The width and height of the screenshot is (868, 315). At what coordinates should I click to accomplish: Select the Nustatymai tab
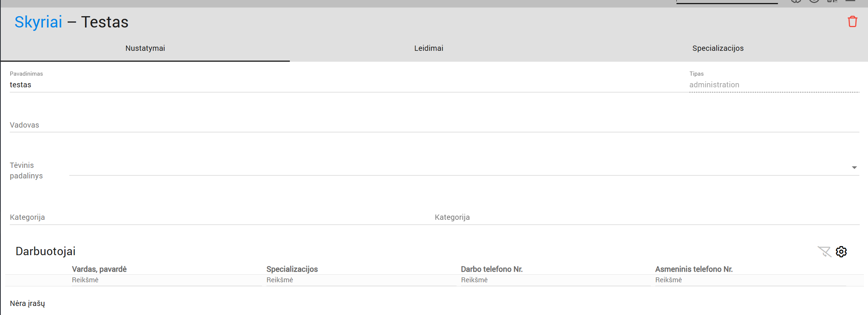(x=145, y=48)
